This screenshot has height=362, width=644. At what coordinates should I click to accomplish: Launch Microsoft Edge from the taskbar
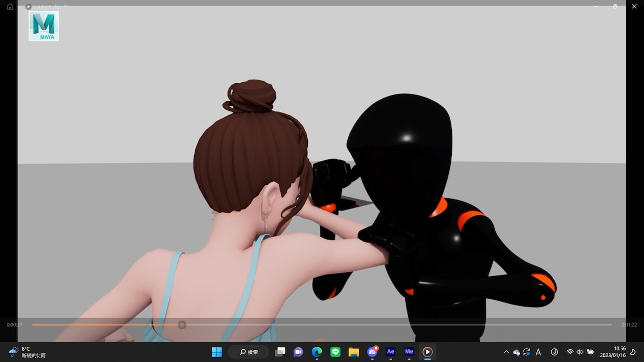point(317,352)
